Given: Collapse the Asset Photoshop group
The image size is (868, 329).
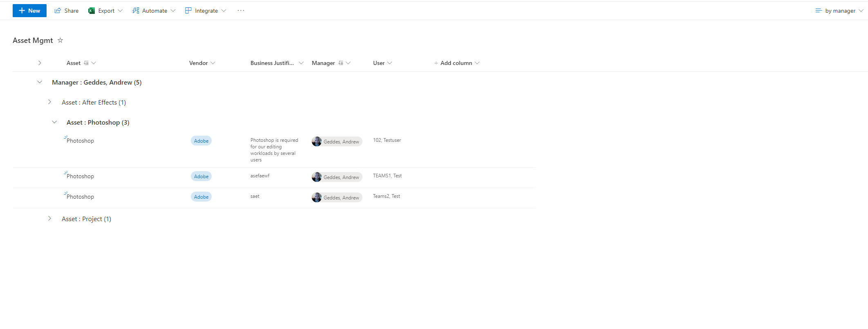Looking at the screenshot, I should pos(54,122).
